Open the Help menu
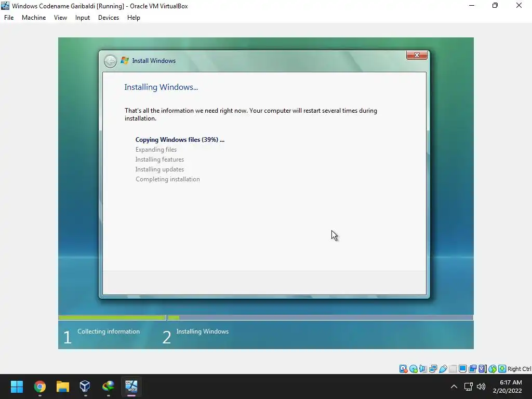Image resolution: width=532 pixels, height=399 pixels. [134, 18]
